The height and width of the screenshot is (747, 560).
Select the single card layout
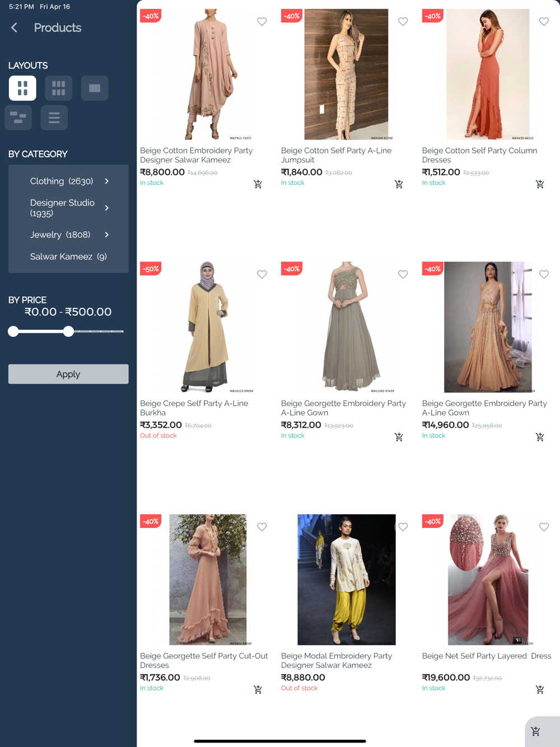coord(95,88)
